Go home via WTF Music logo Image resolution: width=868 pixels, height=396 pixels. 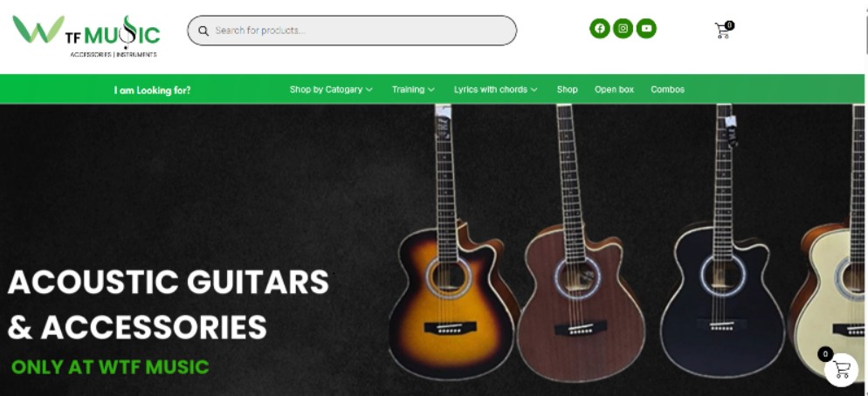point(86,36)
